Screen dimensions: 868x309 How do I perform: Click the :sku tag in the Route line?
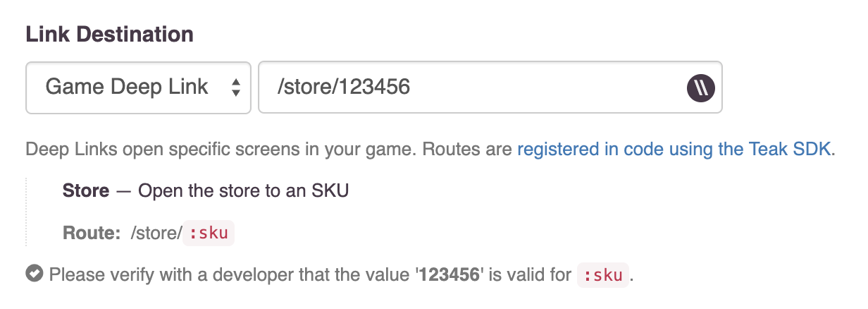pyautogui.click(x=209, y=234)
